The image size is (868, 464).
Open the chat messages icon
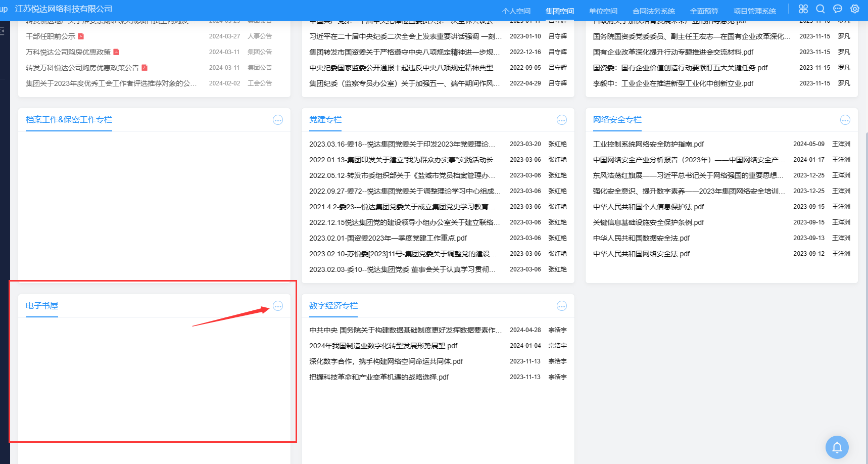[838, 9]
